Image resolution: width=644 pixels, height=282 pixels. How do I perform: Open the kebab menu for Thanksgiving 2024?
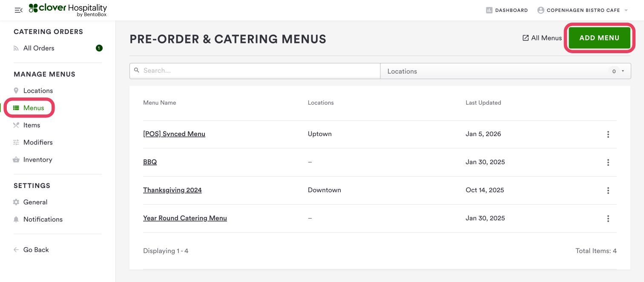[608, 190]
